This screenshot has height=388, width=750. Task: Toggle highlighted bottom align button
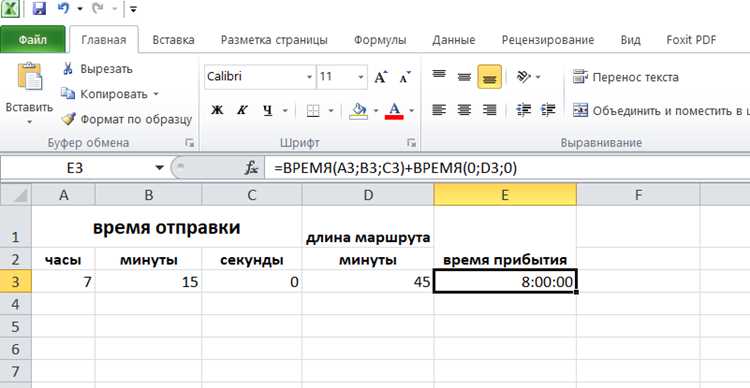click(489, 77)
